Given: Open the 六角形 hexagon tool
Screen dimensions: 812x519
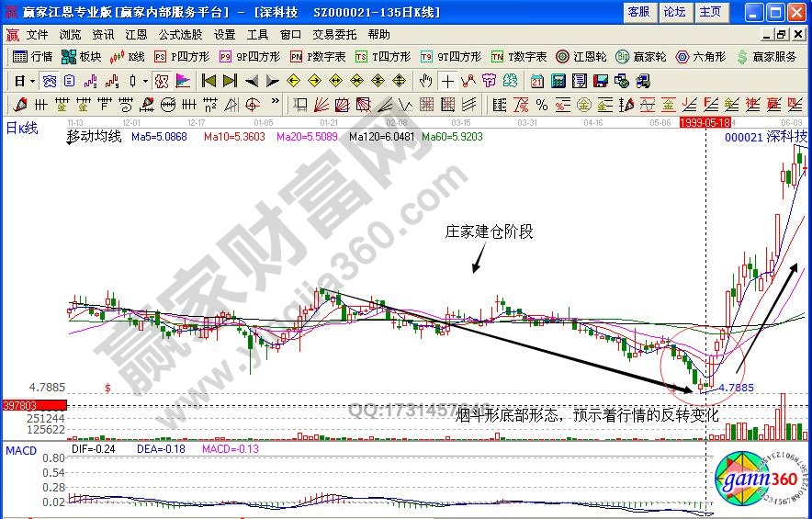Looking at the screenshot, I should pos(702,57).
